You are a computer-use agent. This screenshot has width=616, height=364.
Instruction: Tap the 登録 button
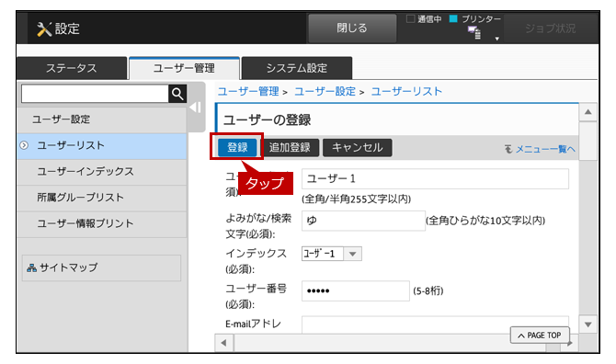point(237,148)
